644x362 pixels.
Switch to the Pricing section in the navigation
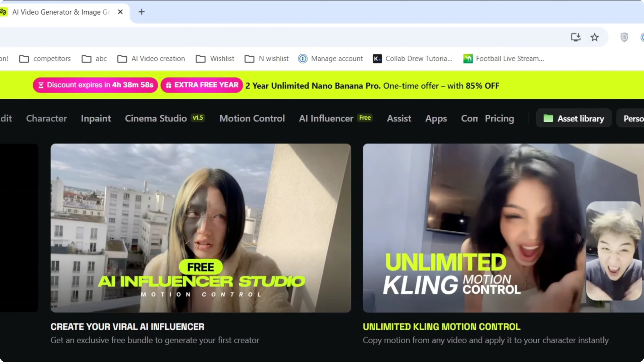pos(499,118)
